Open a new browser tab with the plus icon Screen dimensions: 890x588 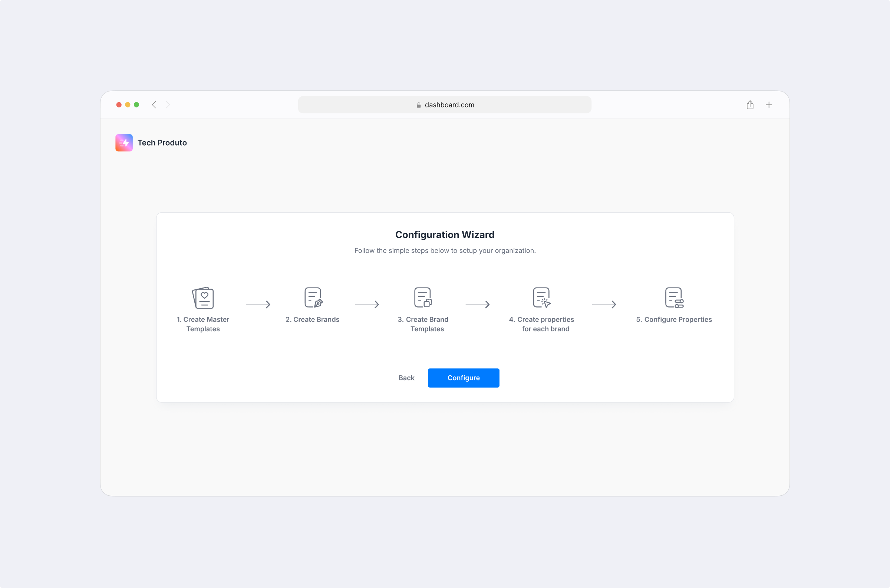point(769,104)
